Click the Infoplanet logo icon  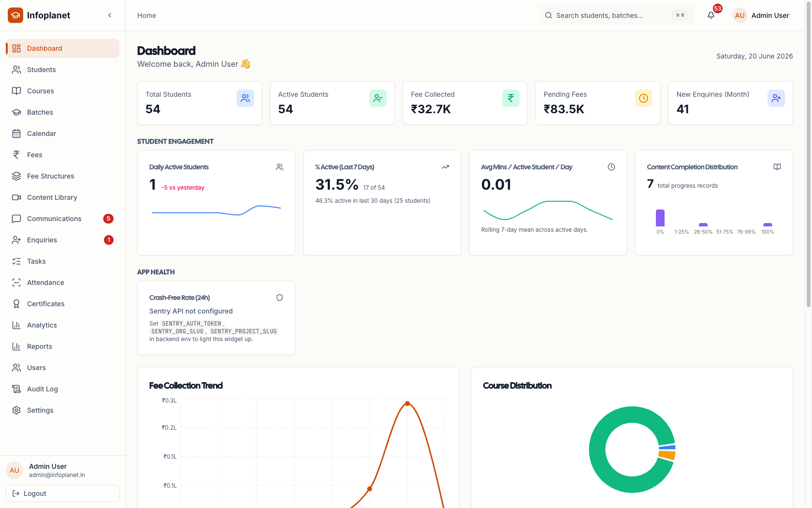point(15,15)
